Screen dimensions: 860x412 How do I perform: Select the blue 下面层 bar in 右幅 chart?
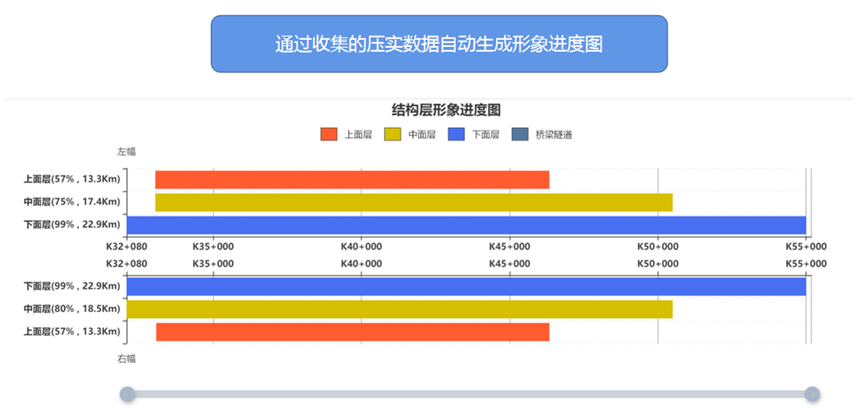click(466, 287)
